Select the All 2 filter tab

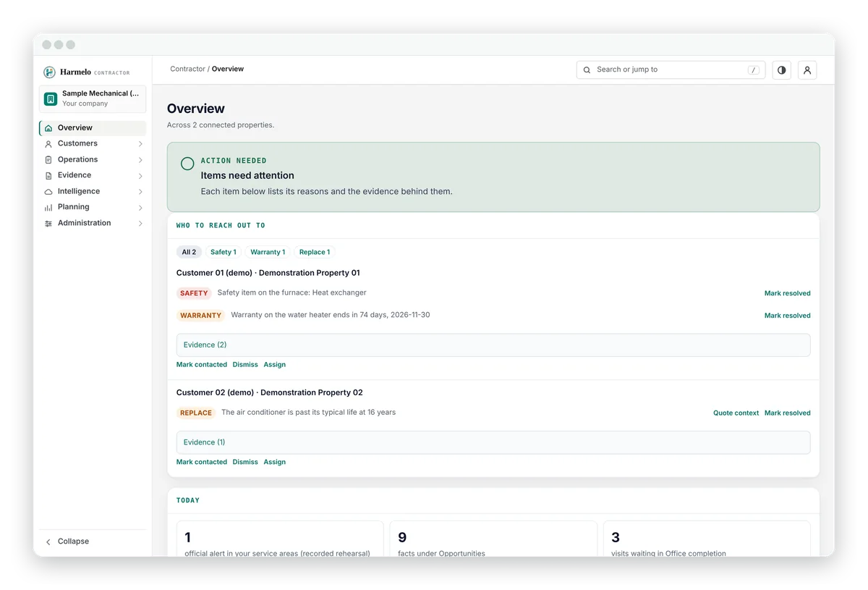[189, 252]
